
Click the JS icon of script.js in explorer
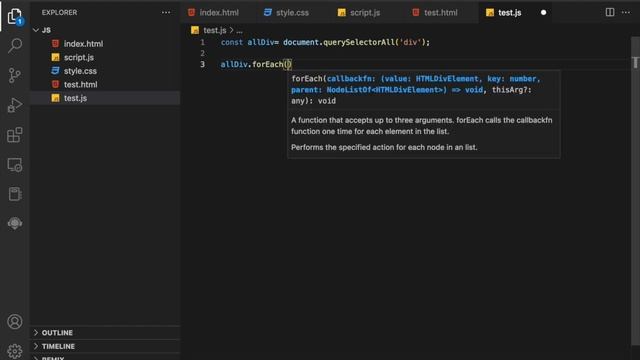click(56, 57)
